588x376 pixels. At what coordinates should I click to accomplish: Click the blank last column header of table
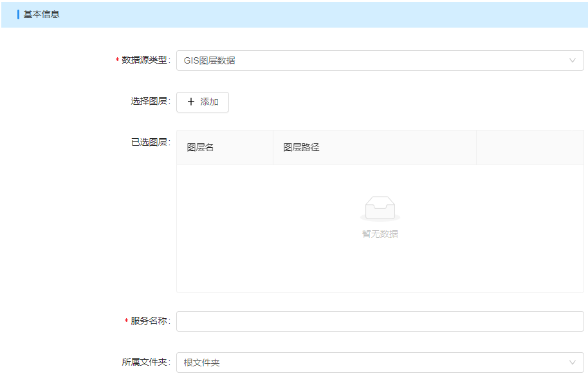tap(529, 147)
